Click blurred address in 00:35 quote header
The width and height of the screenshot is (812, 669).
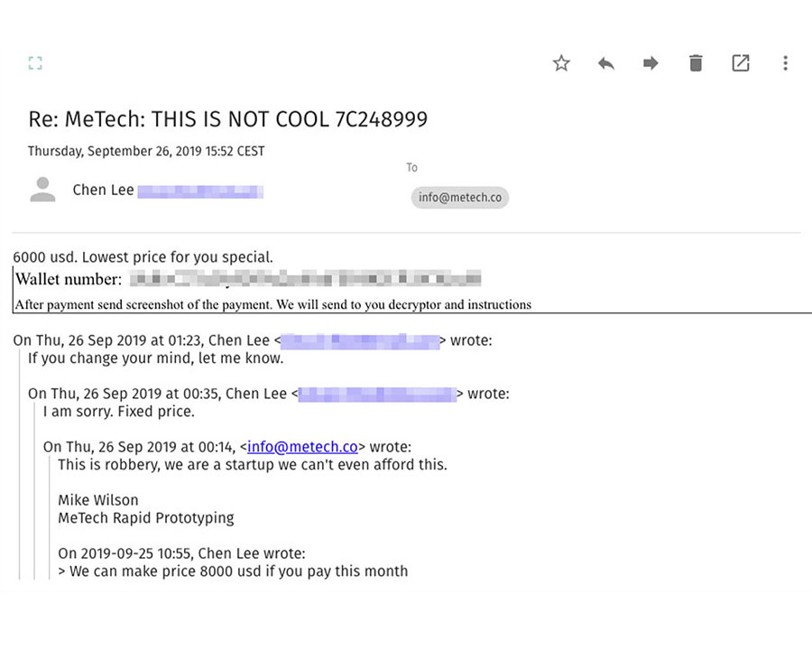point(375,394)
